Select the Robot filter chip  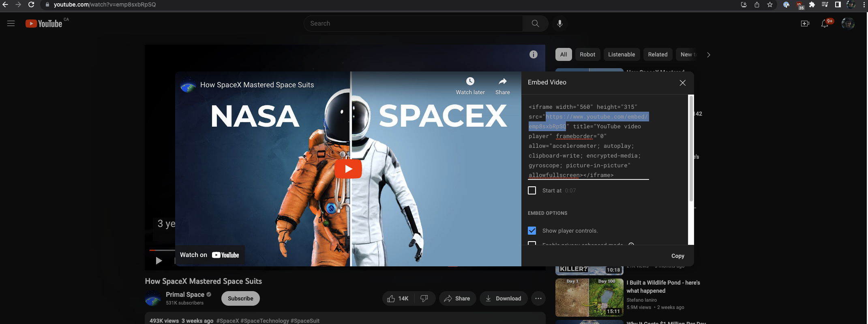click(587, 54)
